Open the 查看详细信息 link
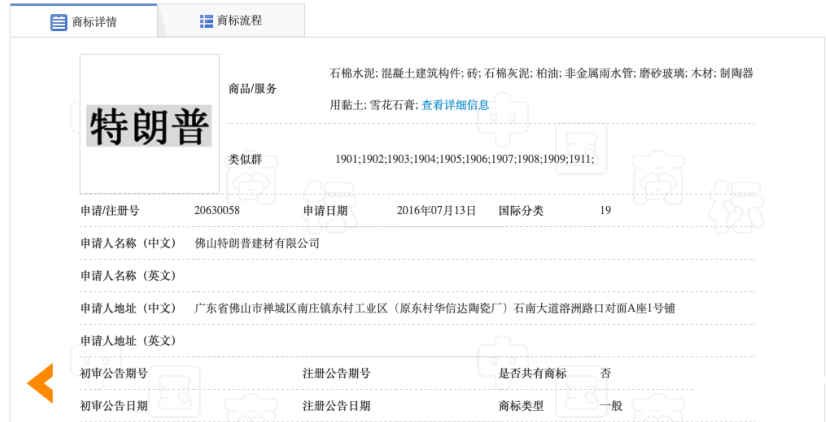This screenshot has height=422, width=826. 455,105
